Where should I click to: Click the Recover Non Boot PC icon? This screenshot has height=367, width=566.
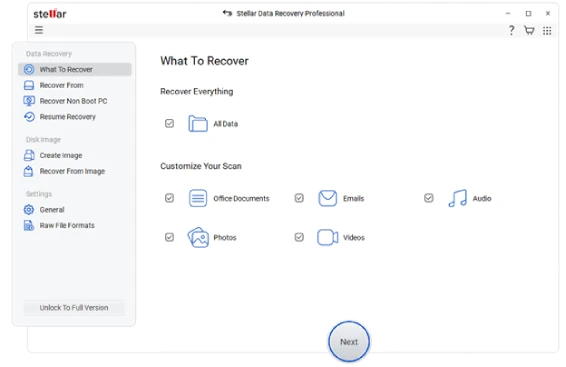click(29, 101)
